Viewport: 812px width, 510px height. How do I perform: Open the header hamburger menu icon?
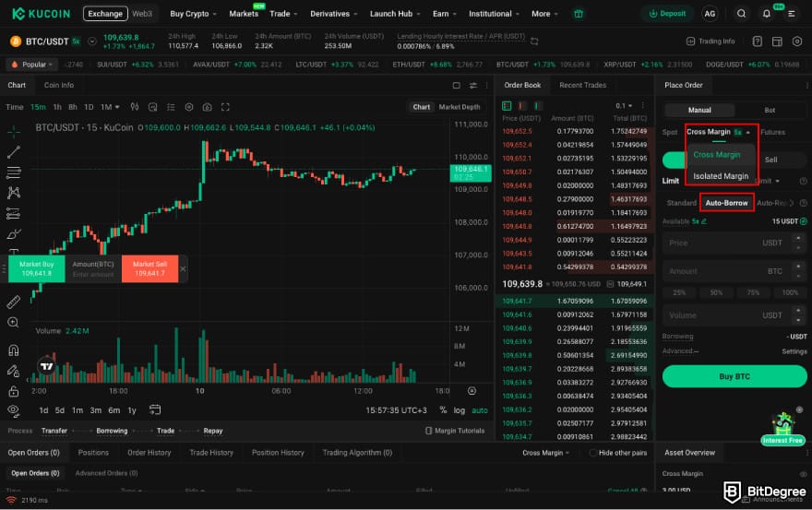[x=792, y=14]
